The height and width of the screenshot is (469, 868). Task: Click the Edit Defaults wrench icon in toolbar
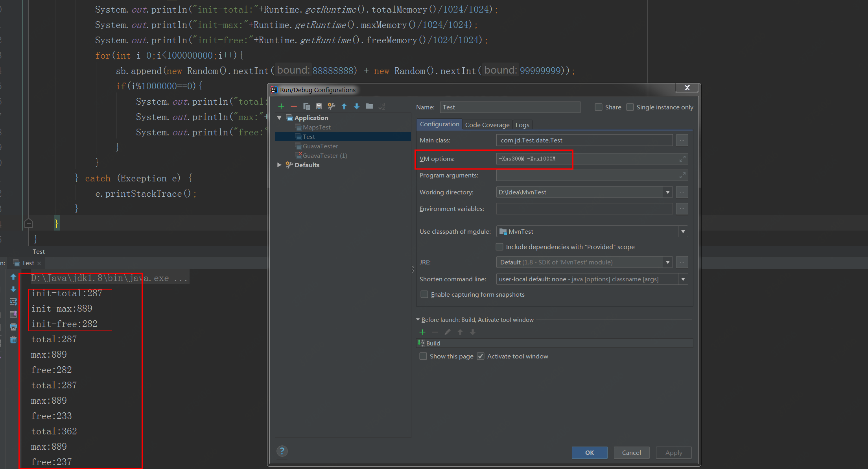point(332,106)
